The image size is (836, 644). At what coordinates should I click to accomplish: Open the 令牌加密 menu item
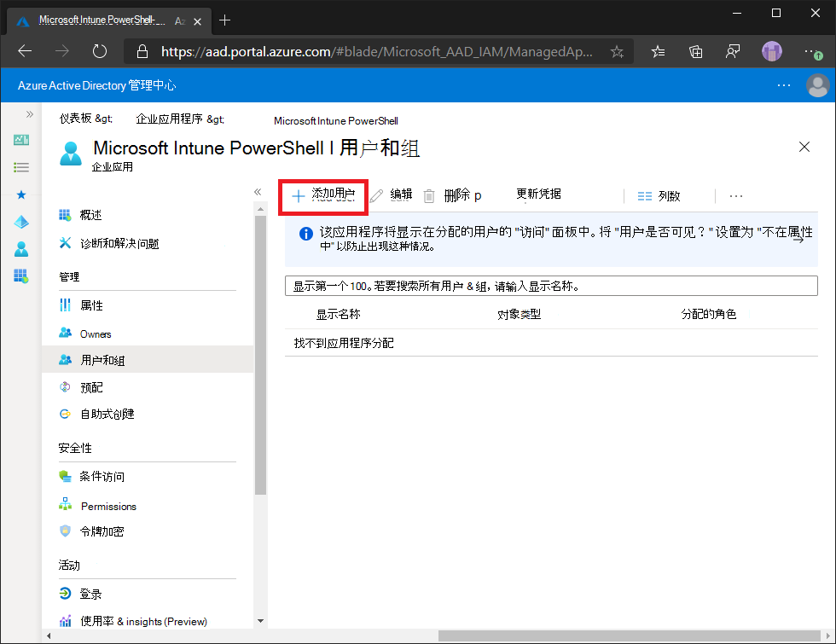147,531
